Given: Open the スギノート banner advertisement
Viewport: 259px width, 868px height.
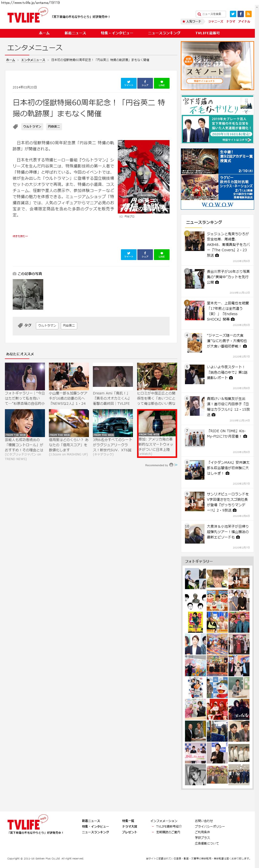Looking at the screenshot, I should pos(217,66).
